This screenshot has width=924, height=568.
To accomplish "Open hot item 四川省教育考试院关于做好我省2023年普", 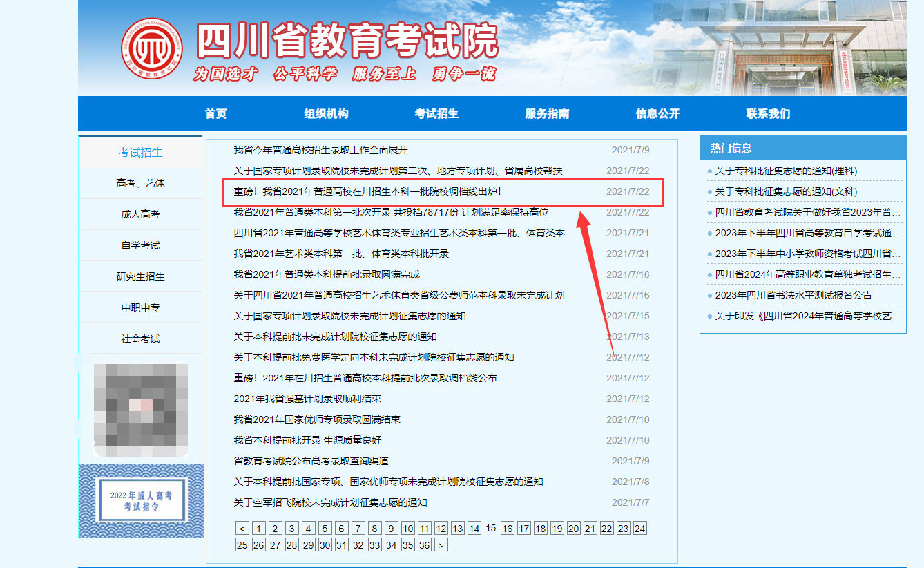I will coord(808,212).
